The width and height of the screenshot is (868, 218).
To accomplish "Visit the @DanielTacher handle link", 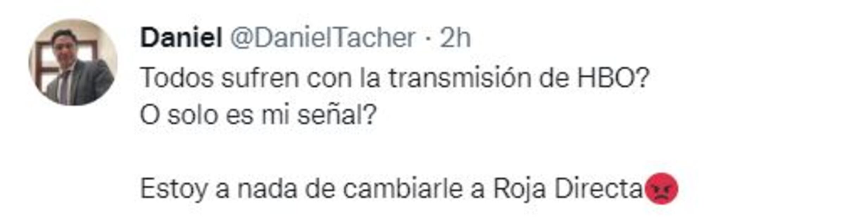I will (x=323, y=38).
